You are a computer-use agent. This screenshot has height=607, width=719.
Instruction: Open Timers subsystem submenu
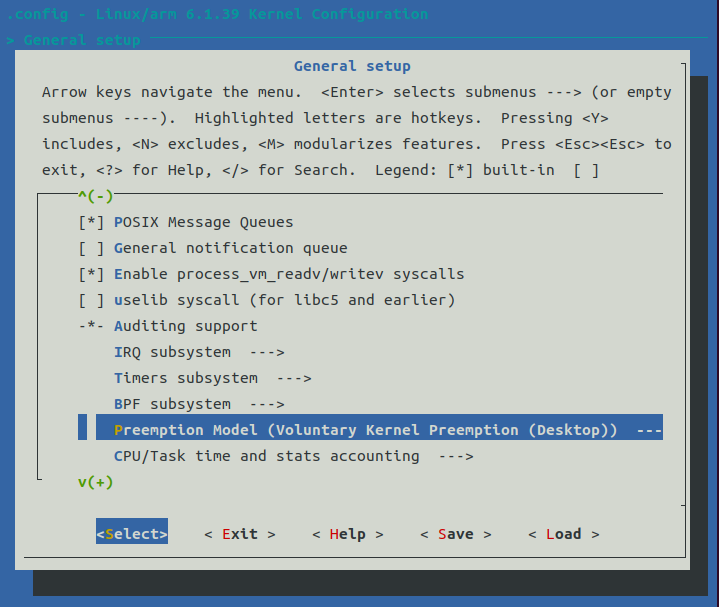coord(213,379)
